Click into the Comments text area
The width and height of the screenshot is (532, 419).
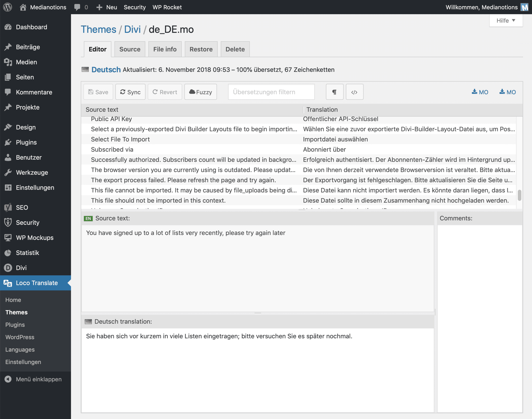click(x=480, y=318)
